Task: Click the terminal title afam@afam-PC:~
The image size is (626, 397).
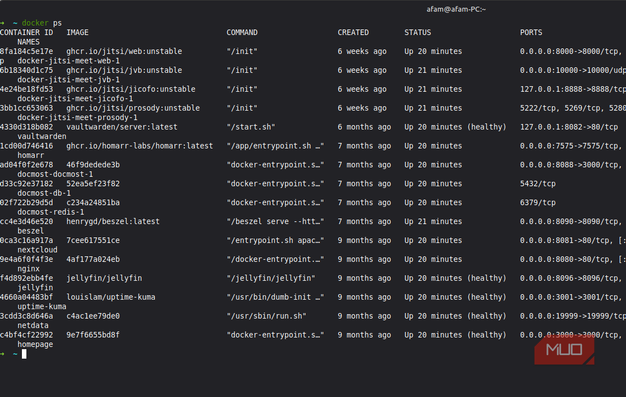Action: coord(456,9)
